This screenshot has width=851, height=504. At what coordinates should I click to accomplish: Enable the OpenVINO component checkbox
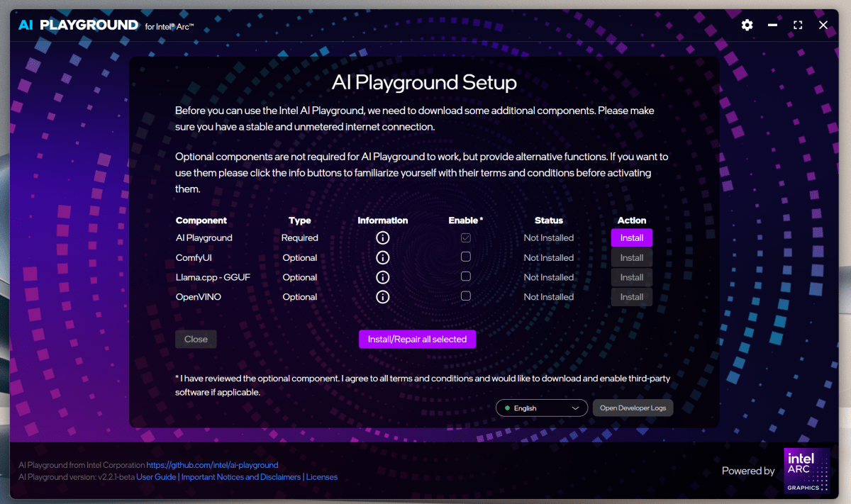(x=466, y=296)
